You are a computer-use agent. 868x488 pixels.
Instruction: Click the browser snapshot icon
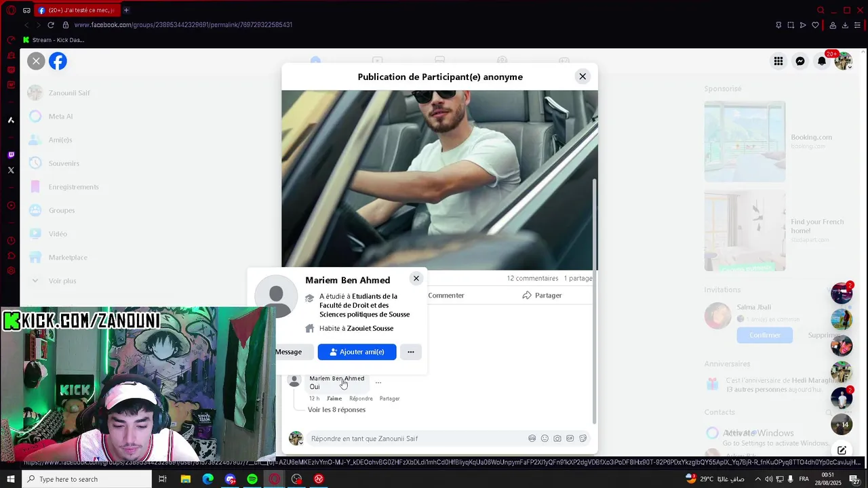[x=791, y=25]
